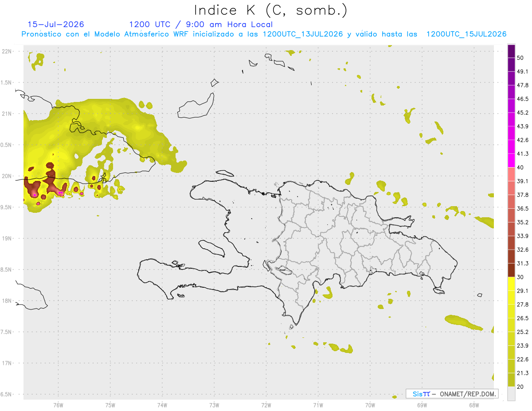Click the colorbar value '30'
Screen dimensions: 532x411
coord(521,277)
